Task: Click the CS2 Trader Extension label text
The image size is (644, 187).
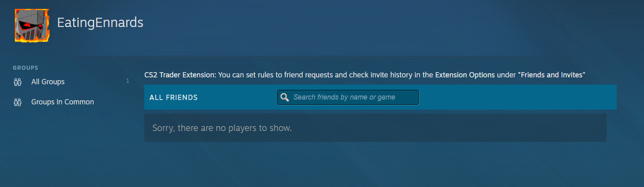Action: coord(180,75)
